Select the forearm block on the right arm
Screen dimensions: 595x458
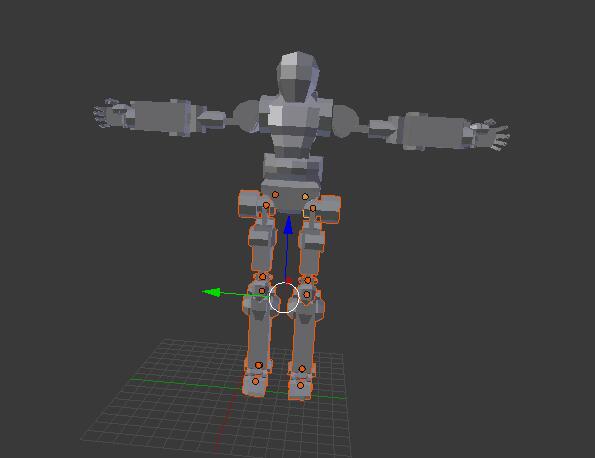[434, 131]
